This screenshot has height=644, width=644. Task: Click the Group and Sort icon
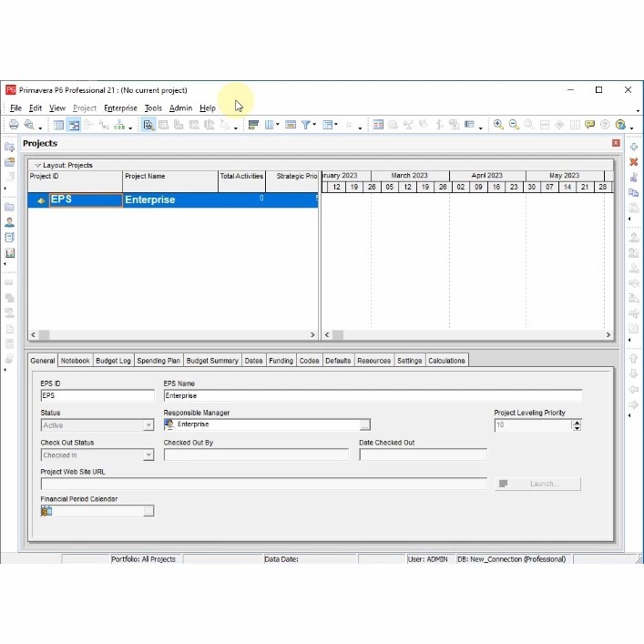[327, 125]
